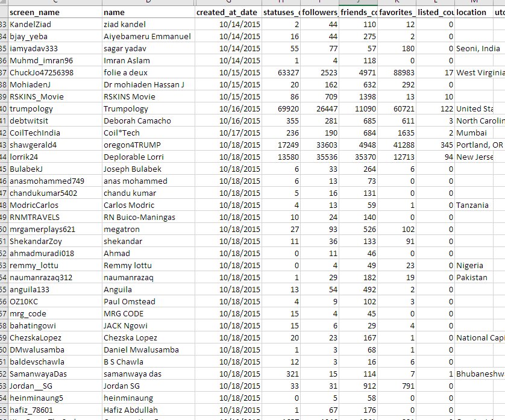Select the ShekandarZoy cell

[x=55, y=241]
